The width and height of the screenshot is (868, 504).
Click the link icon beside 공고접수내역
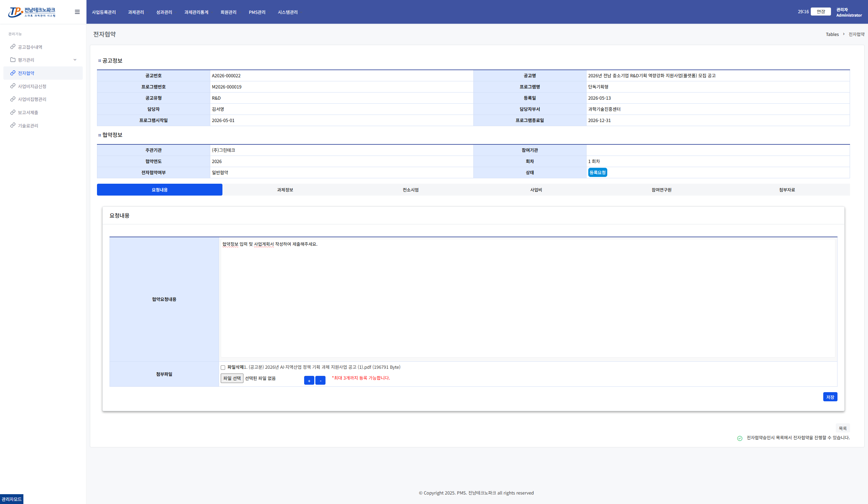click(x=13, y=46)
